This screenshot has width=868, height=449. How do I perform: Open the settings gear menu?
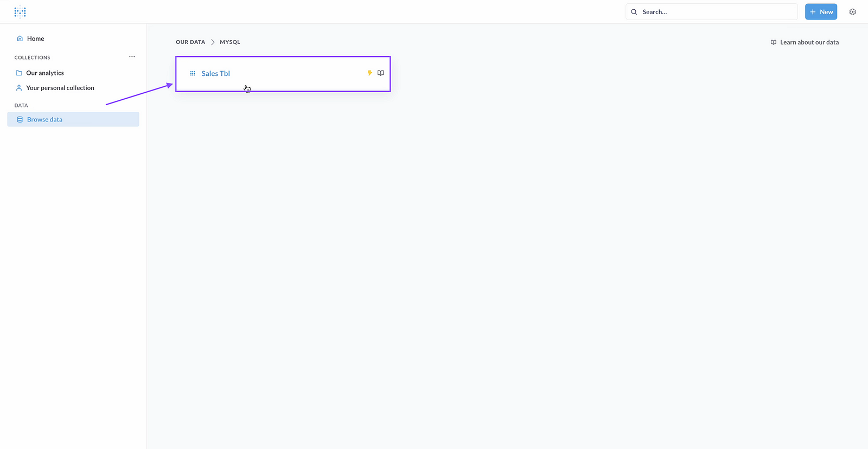coord(852,12)
